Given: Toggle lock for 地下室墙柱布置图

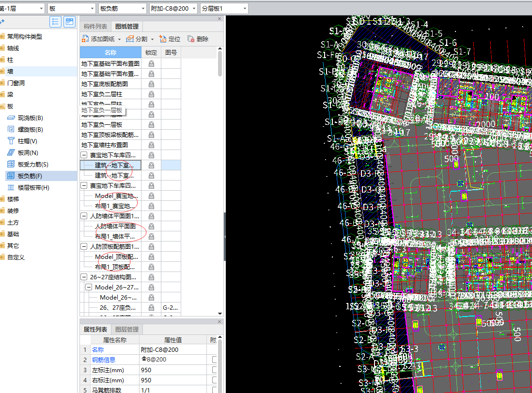Looking at the screenshot, I should [x=151, y=145].
